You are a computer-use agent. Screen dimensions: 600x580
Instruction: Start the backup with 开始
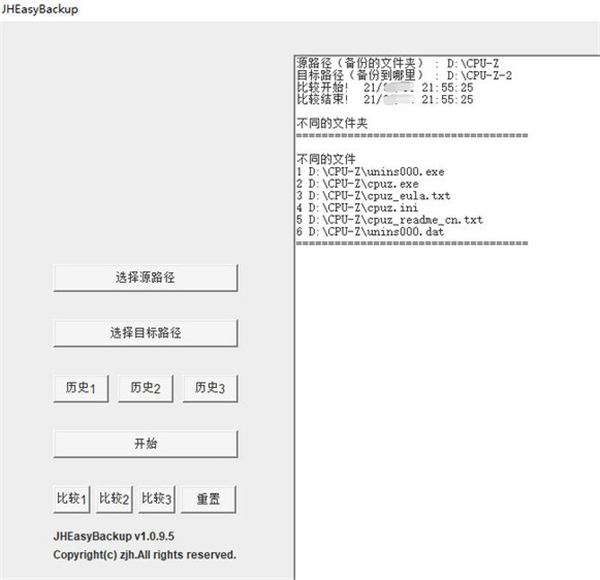click(145, 443)
